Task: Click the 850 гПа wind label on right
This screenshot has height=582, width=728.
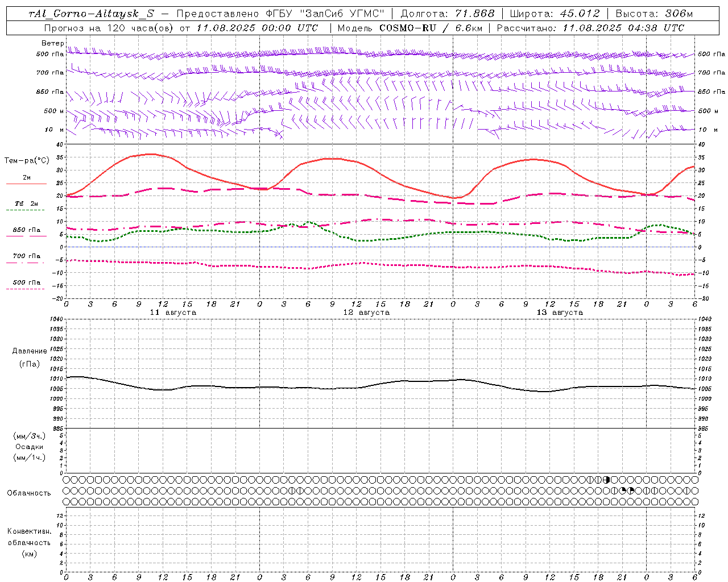Action: (712, 92)
